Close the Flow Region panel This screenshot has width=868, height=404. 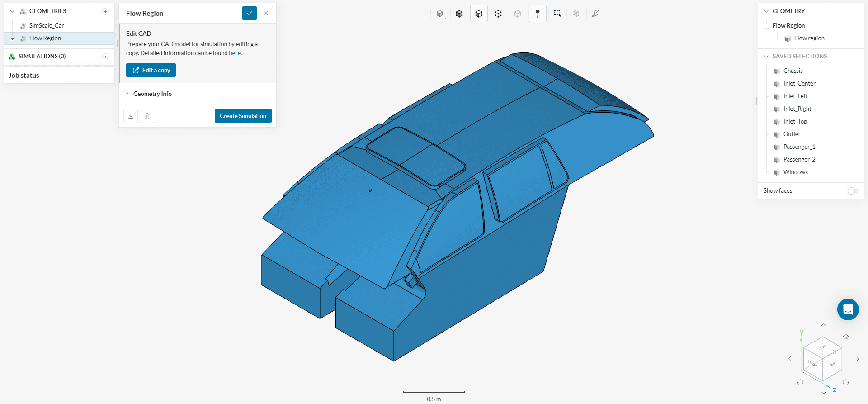[266, 13]
